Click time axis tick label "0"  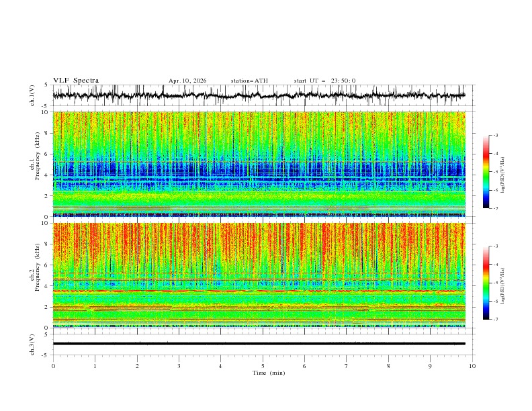(x=53, y=366)
